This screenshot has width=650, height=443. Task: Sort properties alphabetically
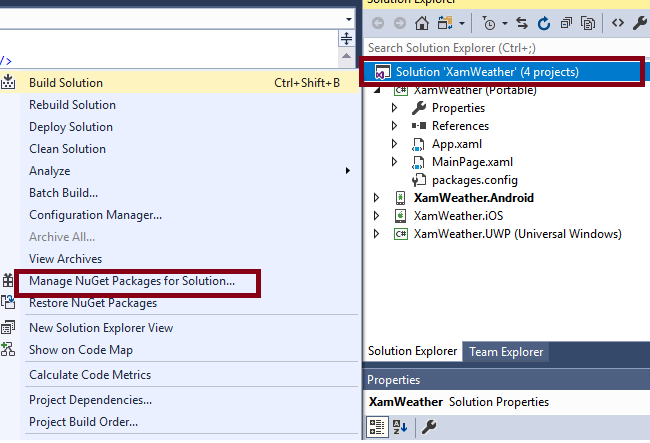[399, 427]
